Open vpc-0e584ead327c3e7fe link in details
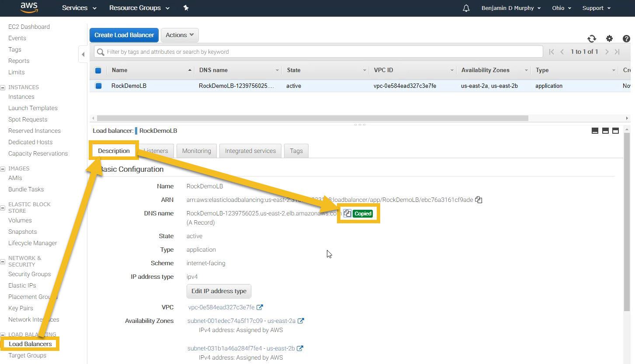The height and width of the screenshot is (364, 635). (x=221, y=307)
